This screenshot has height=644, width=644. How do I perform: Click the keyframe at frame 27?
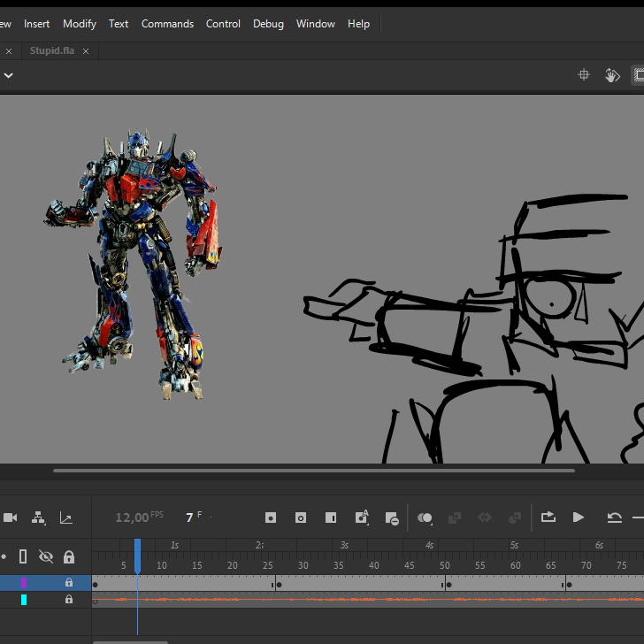[279, 585]
